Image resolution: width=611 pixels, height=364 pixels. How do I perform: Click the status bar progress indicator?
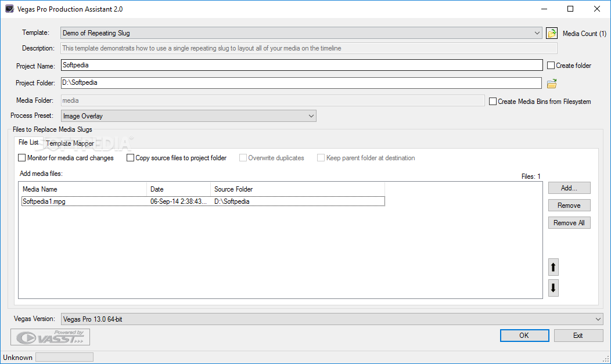(x=64, y=357)
